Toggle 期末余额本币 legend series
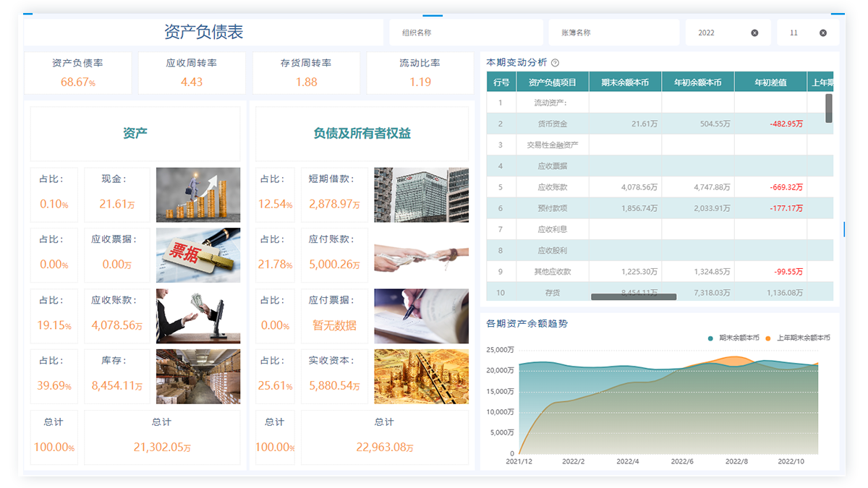Image resolution: width=868 pixels, height=488 pixels. [734, 338]
